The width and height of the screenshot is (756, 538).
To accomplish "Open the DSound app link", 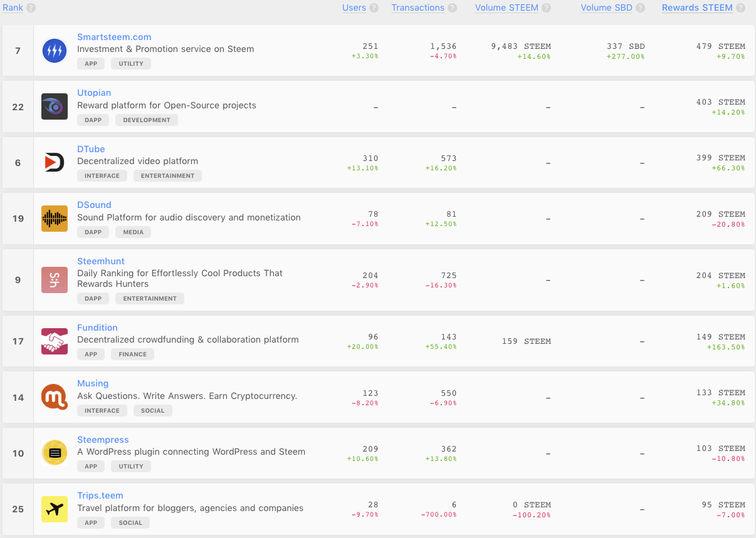I will point(94,205).
